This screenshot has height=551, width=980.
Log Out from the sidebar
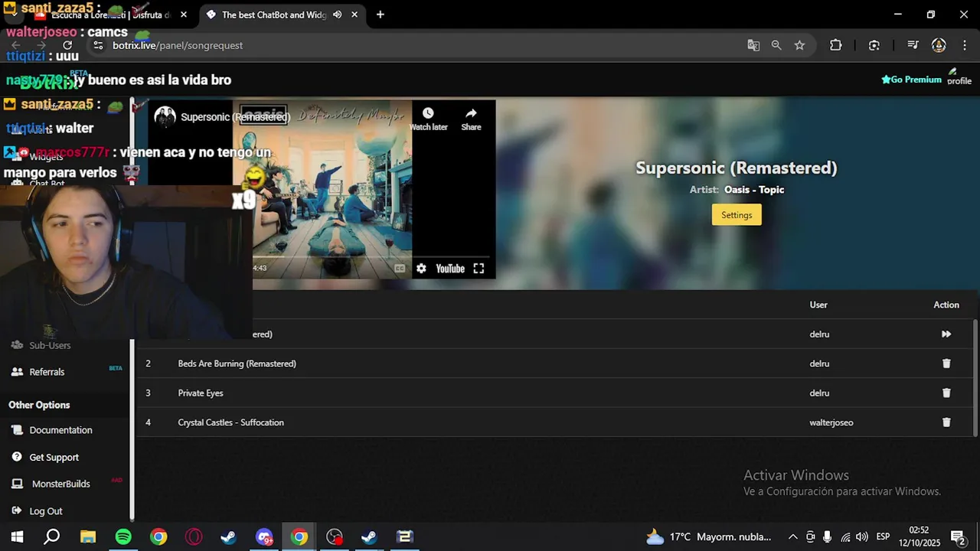46,511
